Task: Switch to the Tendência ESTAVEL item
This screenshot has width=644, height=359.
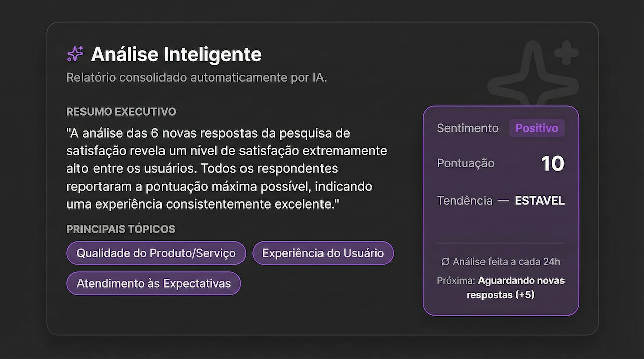Action: (539, 200)
